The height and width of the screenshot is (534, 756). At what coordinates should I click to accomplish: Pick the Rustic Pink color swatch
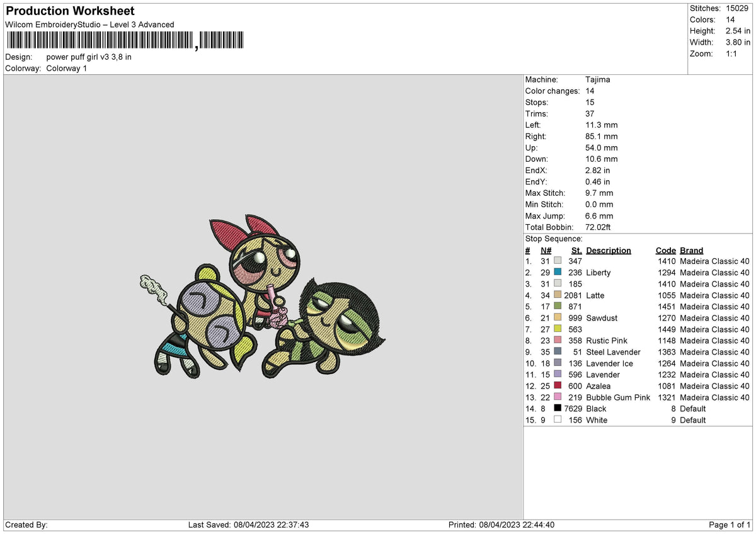(x=558, y=341)
